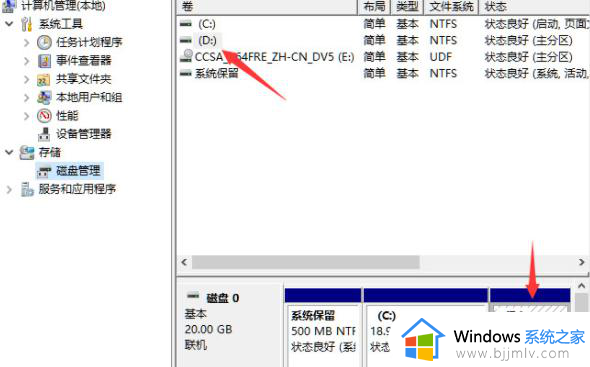Select the CCSA_X64FRE_ZH-CN_DV5 (E:) volume
This screenshot has height=367, width=590.
pyautogui.click(x=274, y=57)
